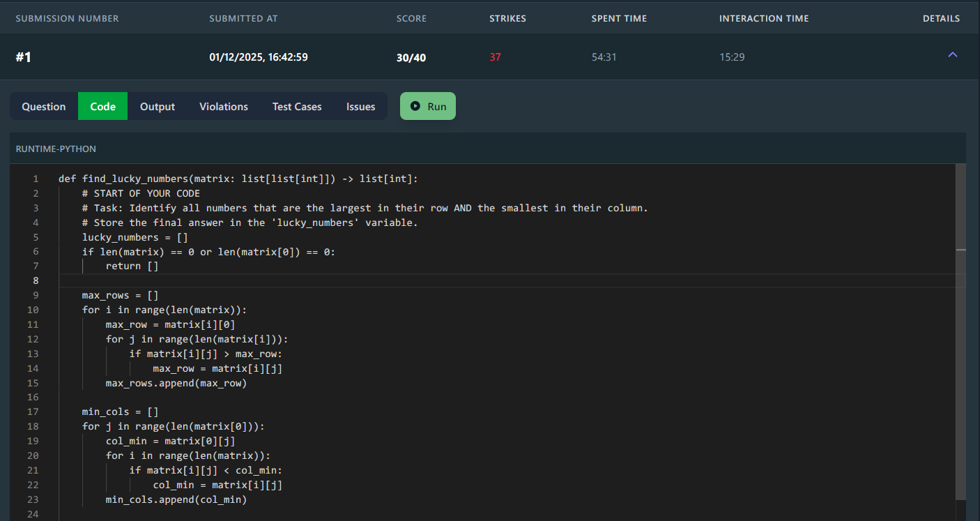
Task: Click the 'Store the final answer' comment line
Action: 250,222
